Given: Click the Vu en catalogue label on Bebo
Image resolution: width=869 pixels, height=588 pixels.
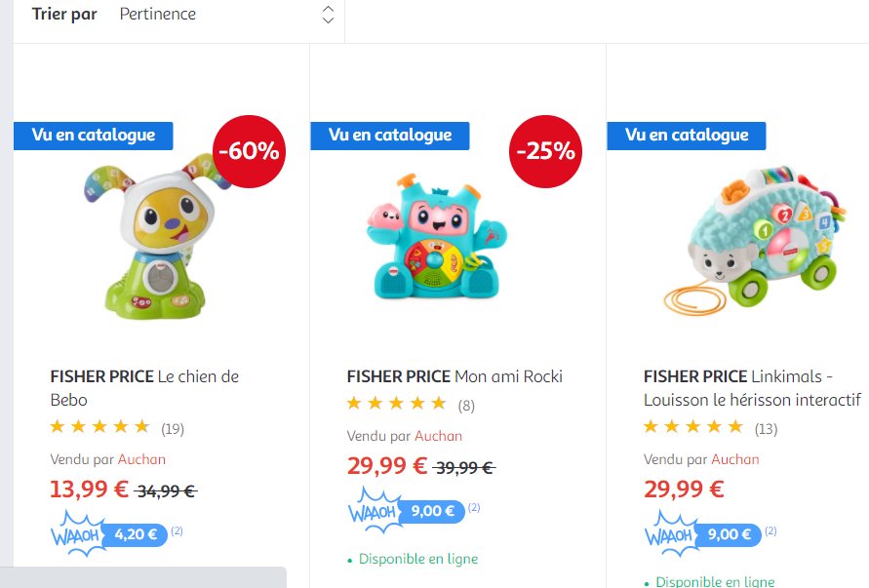Looking at the screenshot, I should (93, 136).
